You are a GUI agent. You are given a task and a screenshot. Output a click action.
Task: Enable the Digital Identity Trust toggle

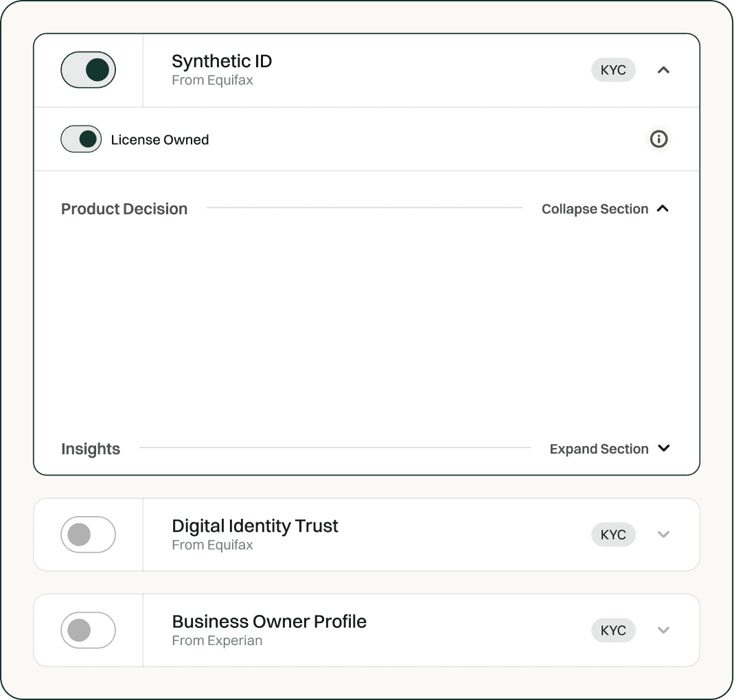(89, 535)
